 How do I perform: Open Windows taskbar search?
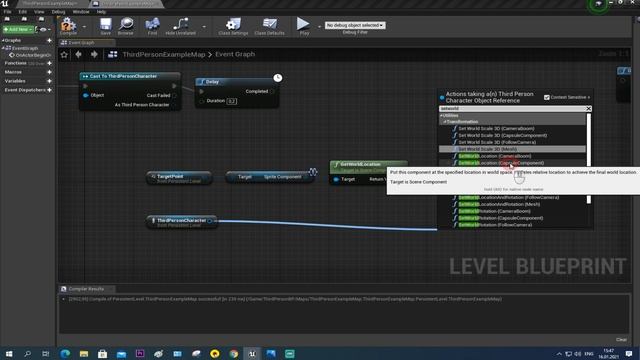point(27,353)
